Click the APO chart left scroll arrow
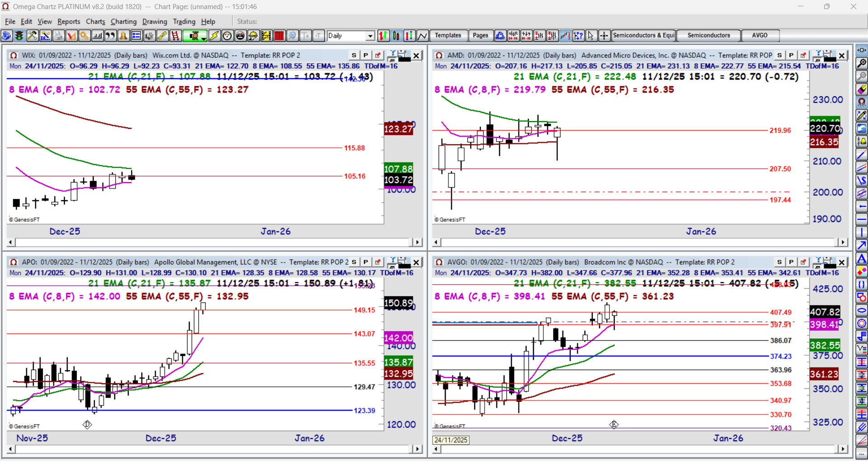This screenshot has height=461, width=868. coord(11,449)
